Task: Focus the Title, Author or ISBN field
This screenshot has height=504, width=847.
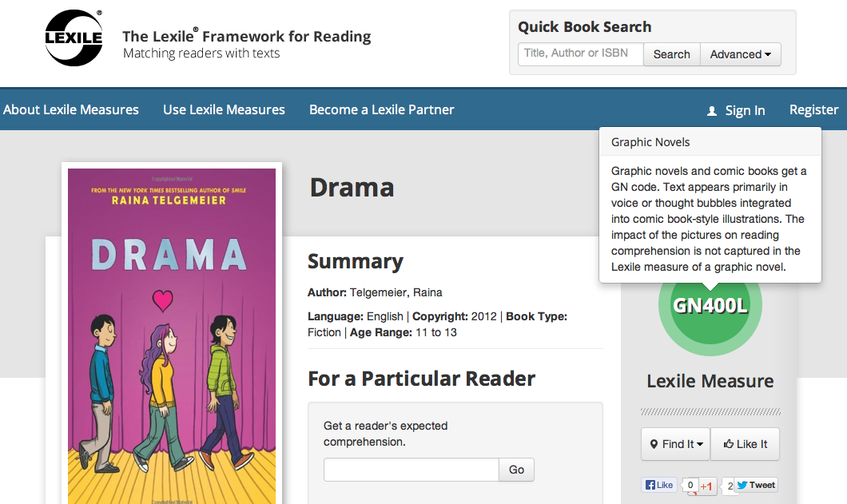Action: (581, 54)
